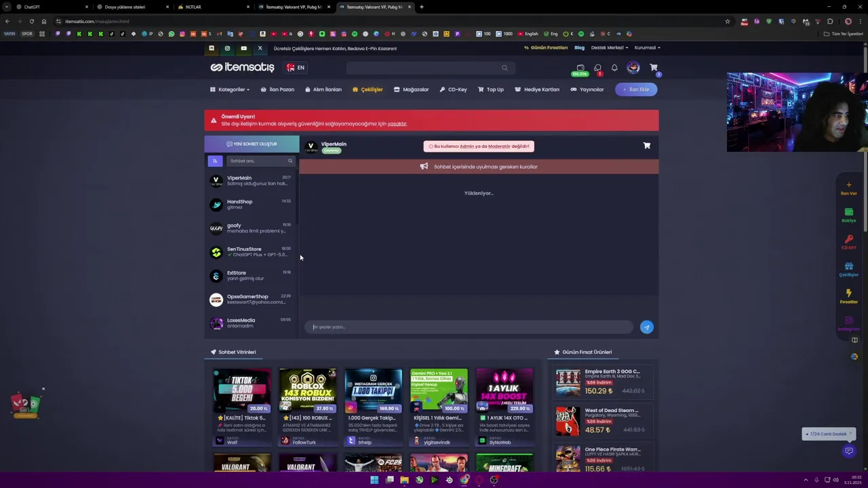The height and width of the screenshot is (488, 868).
Task: Open ExlStore conversation
Action: [252, 275]
